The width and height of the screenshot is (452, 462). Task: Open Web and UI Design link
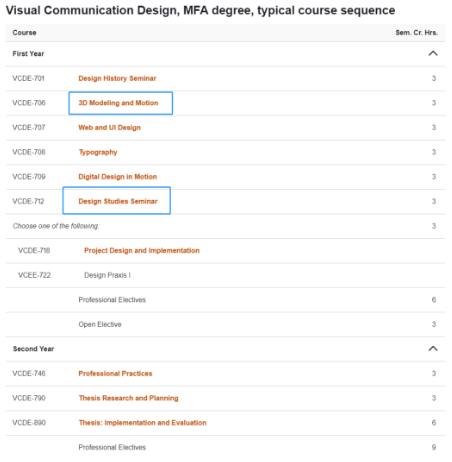[x=109, y=128]
